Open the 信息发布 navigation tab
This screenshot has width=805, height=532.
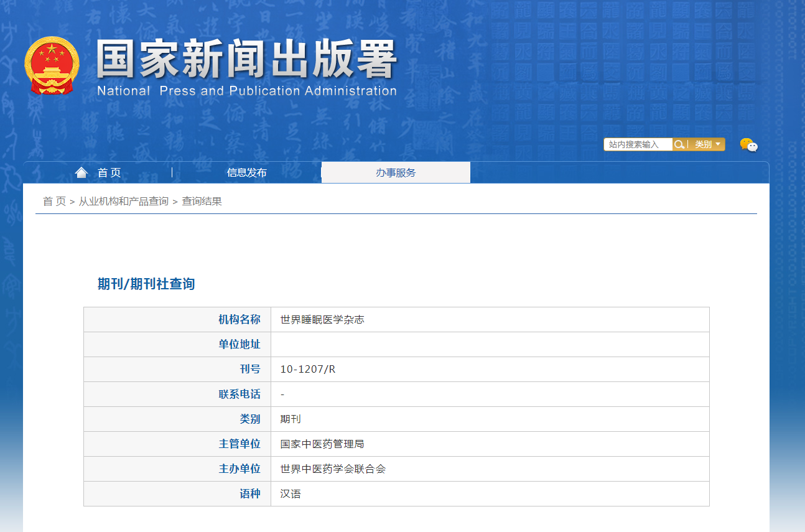[246, 173]
